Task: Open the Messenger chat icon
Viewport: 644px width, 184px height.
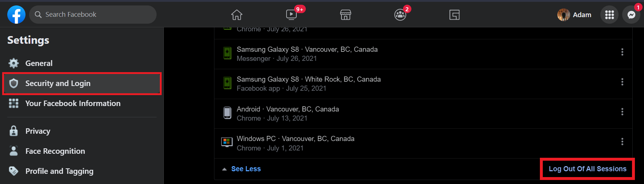Action: point(631,15)
